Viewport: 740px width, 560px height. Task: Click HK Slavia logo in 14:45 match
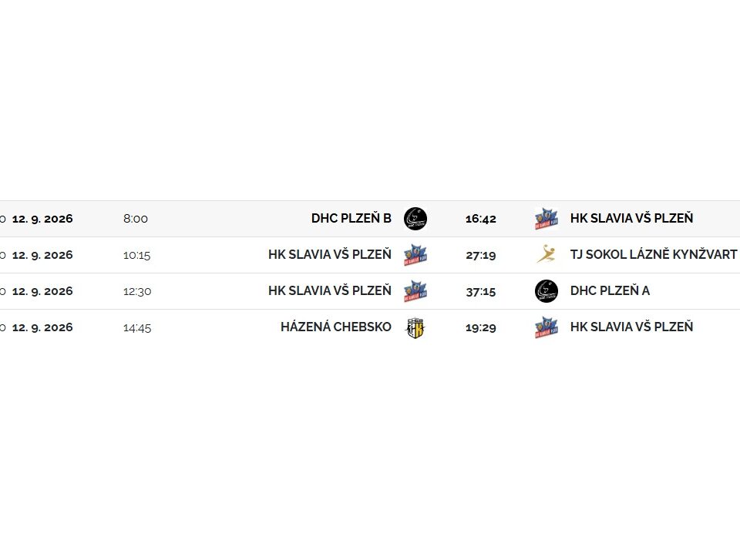(547, 328)
